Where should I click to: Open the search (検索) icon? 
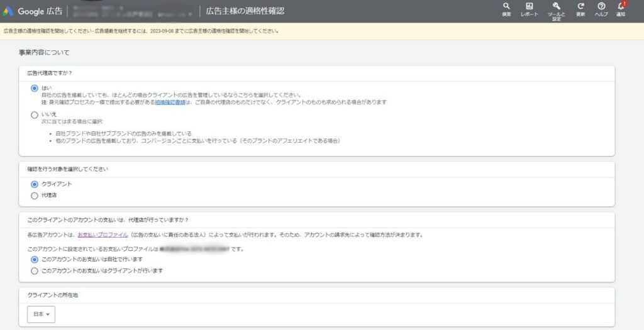[506, 8]
